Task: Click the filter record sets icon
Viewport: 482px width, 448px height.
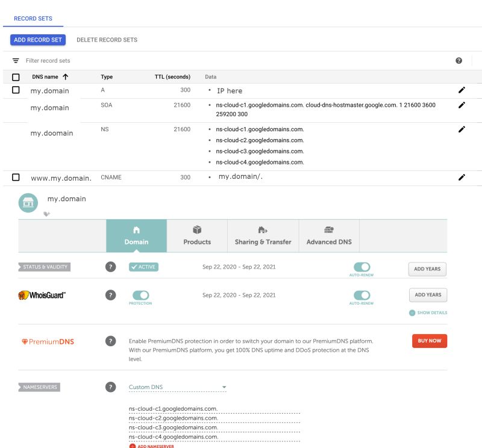Action: point(15,60)
